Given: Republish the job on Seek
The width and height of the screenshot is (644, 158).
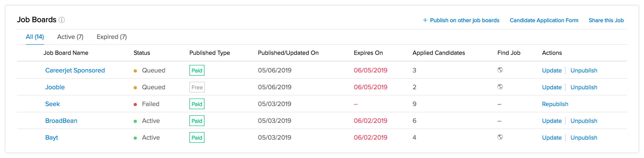Looking at the screenshot, I should [x=555, y=104].
